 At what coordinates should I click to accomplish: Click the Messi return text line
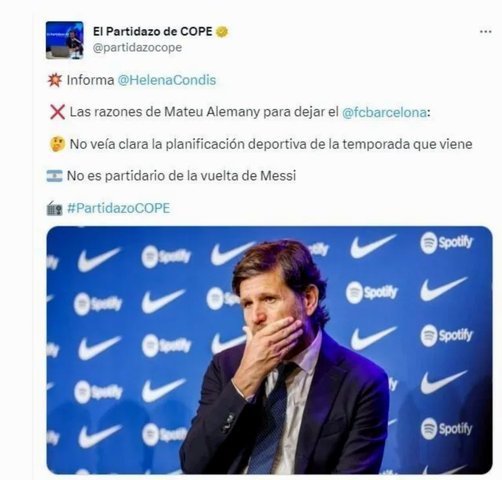pos(171,176)
